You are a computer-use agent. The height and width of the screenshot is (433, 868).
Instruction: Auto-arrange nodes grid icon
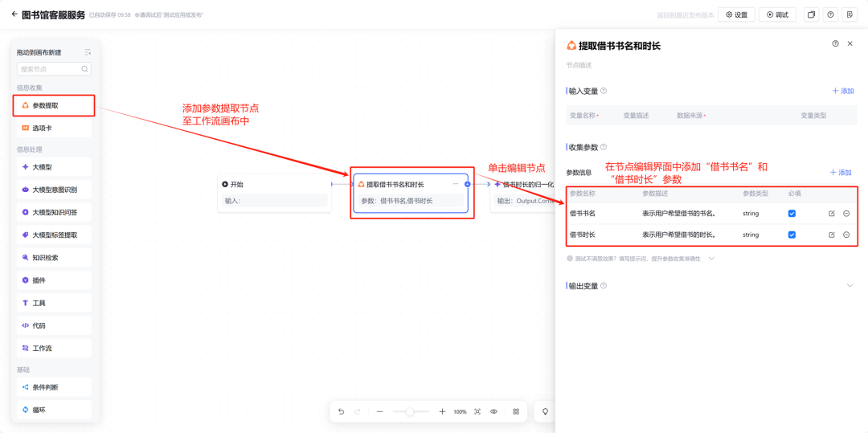coord(516,411)
